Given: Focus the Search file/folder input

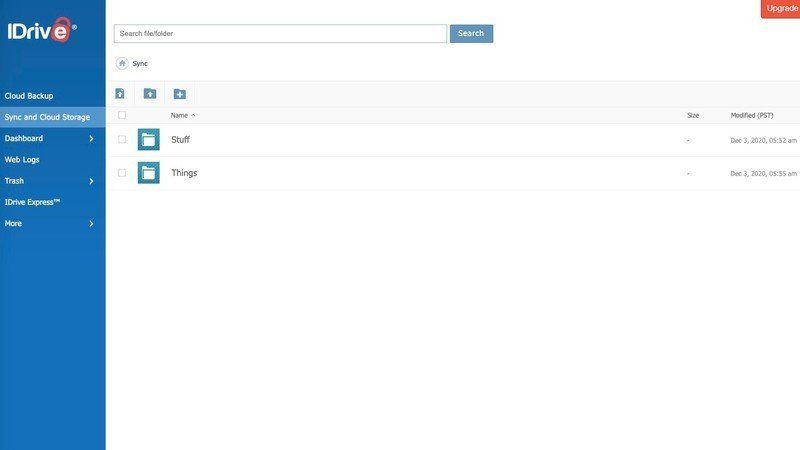Looking at the screenshot, I should click(x=280, y=34).
